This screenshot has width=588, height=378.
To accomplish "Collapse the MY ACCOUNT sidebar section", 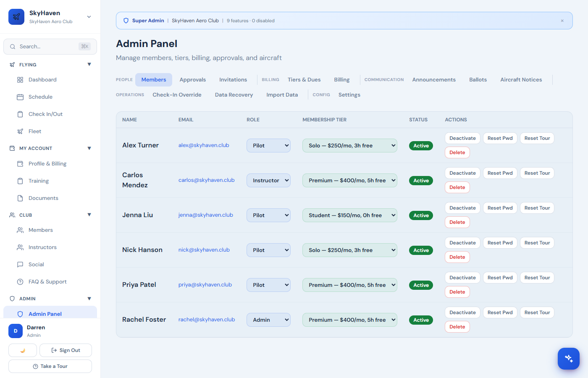I will point(89,148).
